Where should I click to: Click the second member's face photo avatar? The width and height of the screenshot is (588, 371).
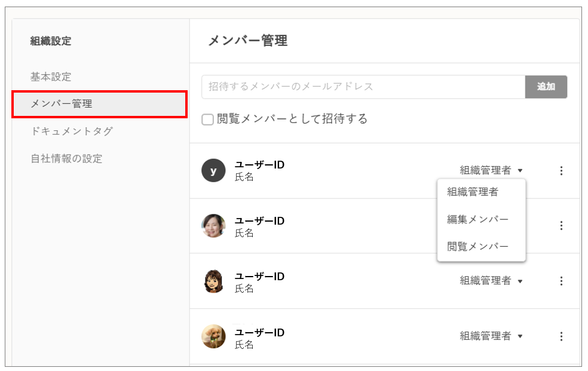point(213,226)
